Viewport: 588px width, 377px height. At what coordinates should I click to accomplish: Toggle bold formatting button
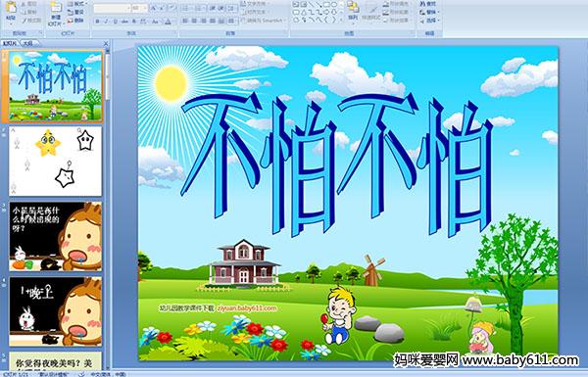tap(97, 22)
